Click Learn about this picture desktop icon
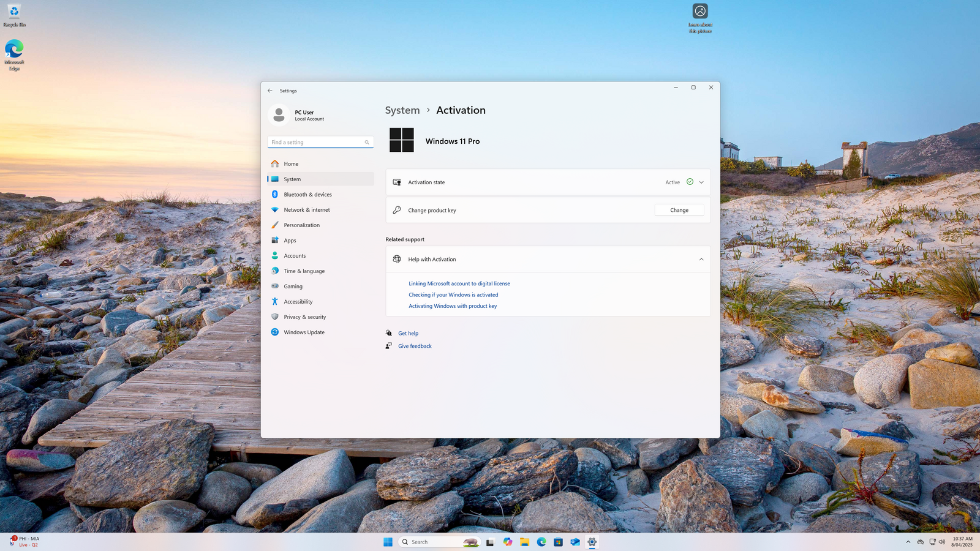The height and width of the screenshot is (551, 980). click(700, 18)
